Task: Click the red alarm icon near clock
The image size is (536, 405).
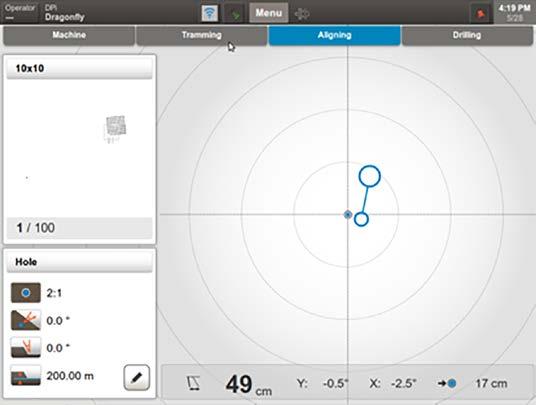Action: coord(481,14)
